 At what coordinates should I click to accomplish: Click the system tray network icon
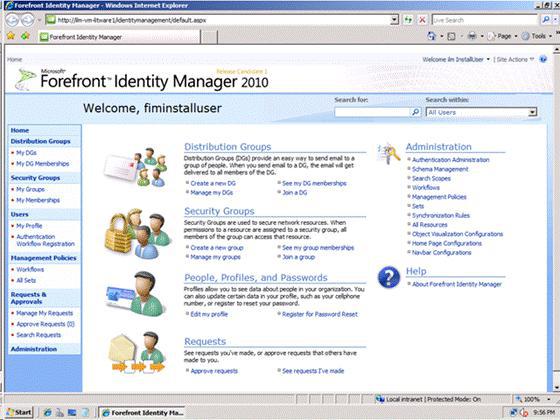[x=514, y=412]
